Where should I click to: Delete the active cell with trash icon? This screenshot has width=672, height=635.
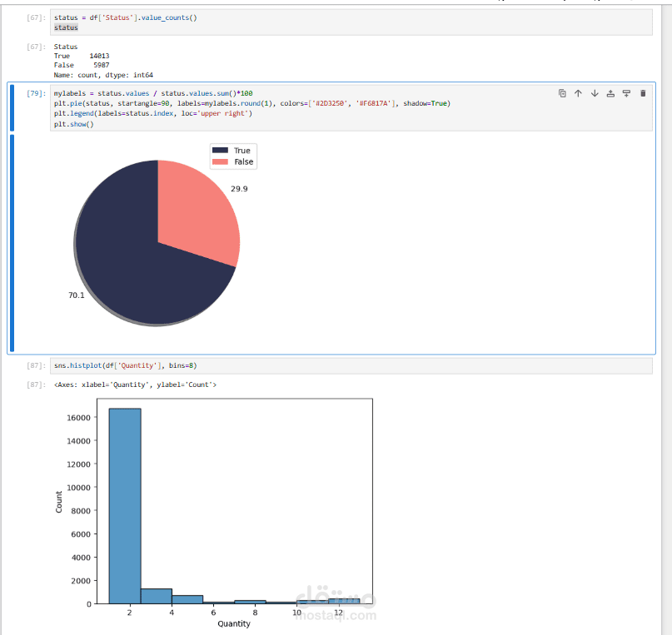(x=643, y=93)
